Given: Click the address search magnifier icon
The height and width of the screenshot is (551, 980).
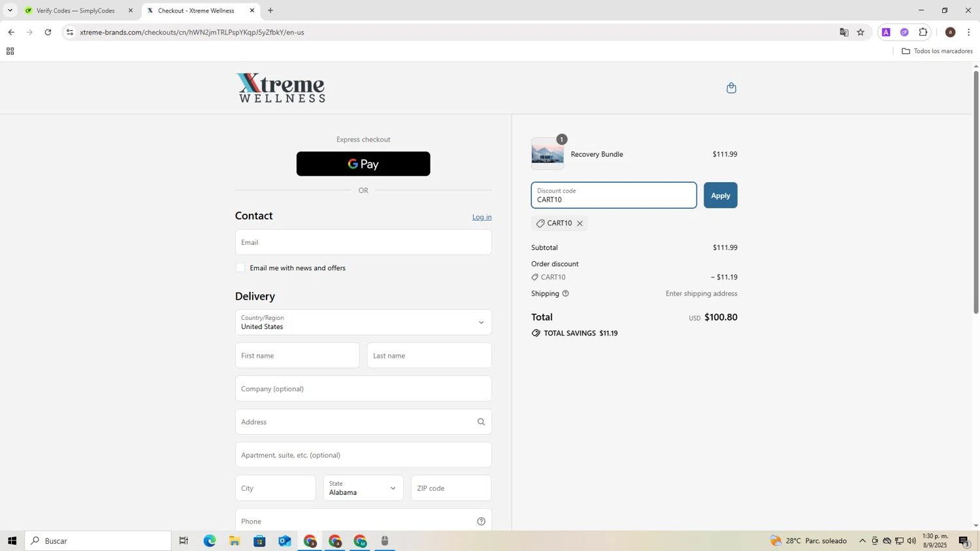Looking at the screenshot, I should [481, 422].
